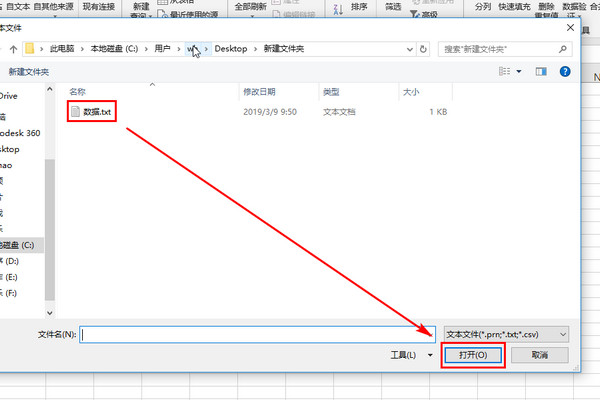Click 现有连接 in the Excel ribbon
This screenshot has height=400, width=600.
tap(99, 7)
